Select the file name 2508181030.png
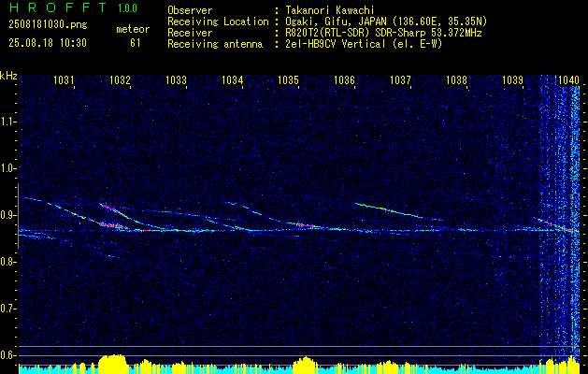588x374 pixels. coord(48,25)
